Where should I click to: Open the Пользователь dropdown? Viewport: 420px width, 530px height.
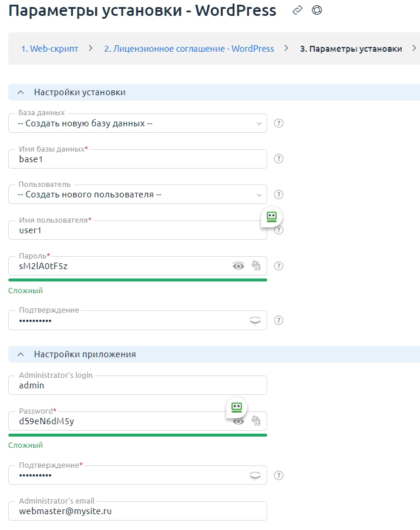click(x=137, y=194)
